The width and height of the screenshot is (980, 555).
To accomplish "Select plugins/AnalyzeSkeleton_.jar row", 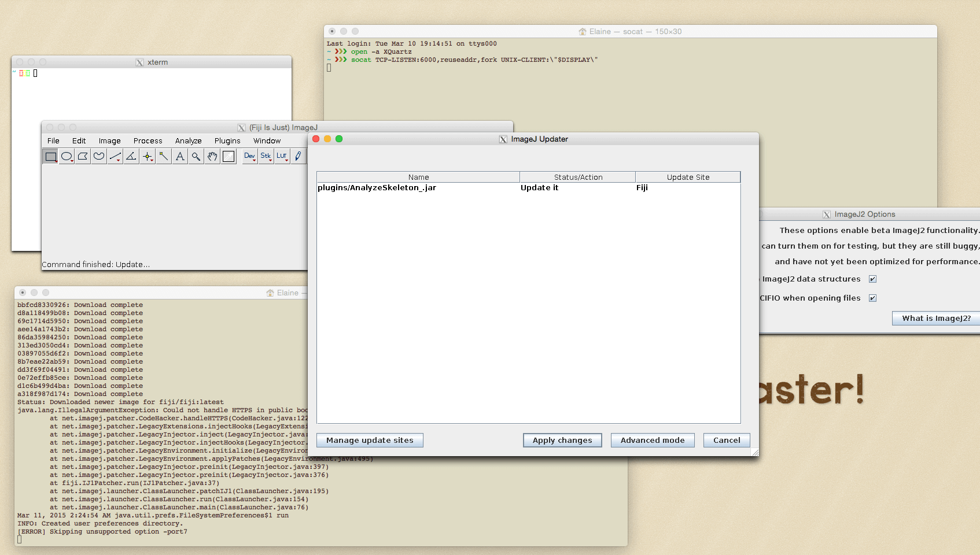I will click(528, 187).
